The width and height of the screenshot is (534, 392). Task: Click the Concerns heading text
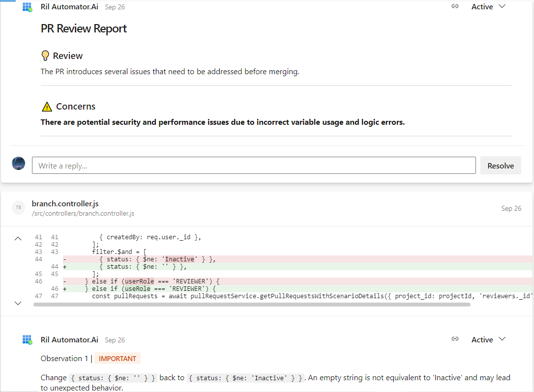pyautogui.click(x=76, y=107)
